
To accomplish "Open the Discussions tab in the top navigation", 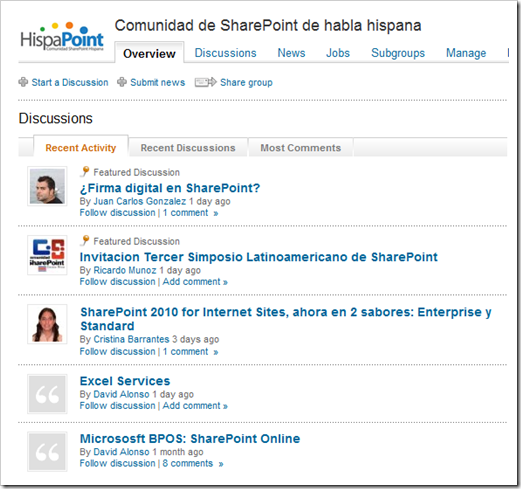I will 225,53.
